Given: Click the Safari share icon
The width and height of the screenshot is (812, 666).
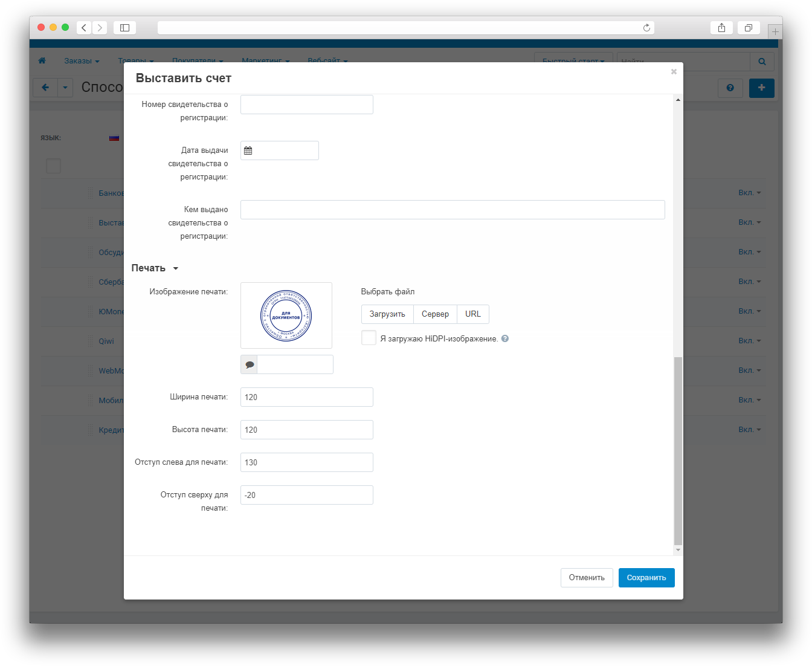Looking at the screenshot, I should (721, 28).
